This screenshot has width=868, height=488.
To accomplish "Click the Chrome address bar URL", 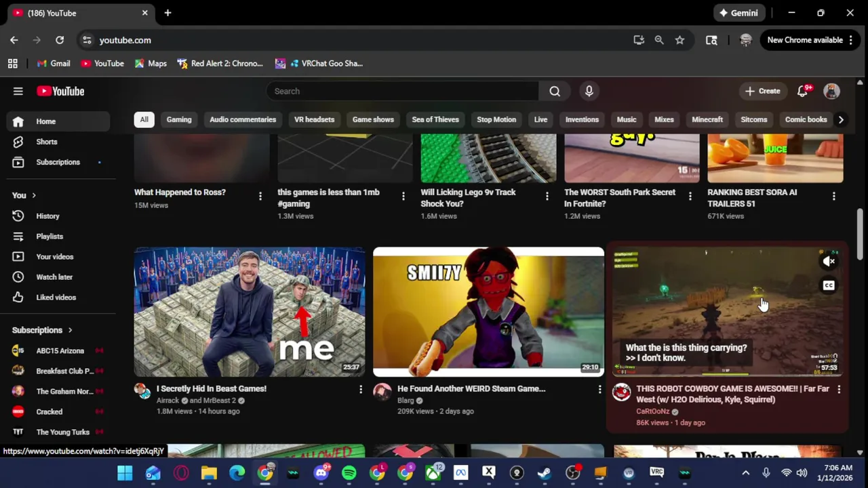I will coord(125,40).
